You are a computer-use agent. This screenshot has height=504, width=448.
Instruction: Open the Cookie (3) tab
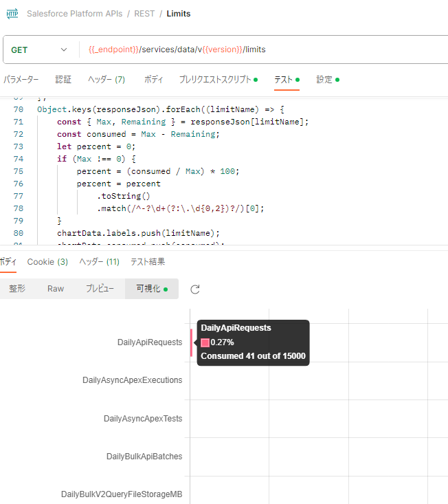pos(47,262)
